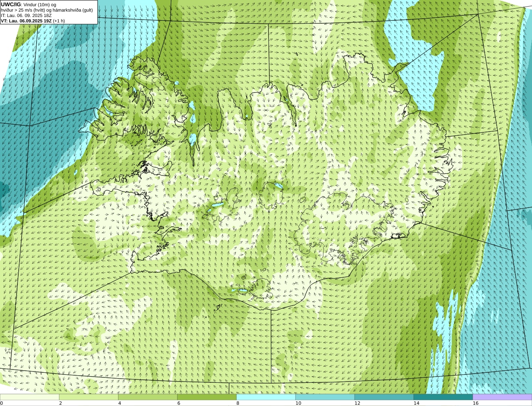Click the legend scale label '8'
Screen dimensions: 532x406
click(x=238, y=403)
